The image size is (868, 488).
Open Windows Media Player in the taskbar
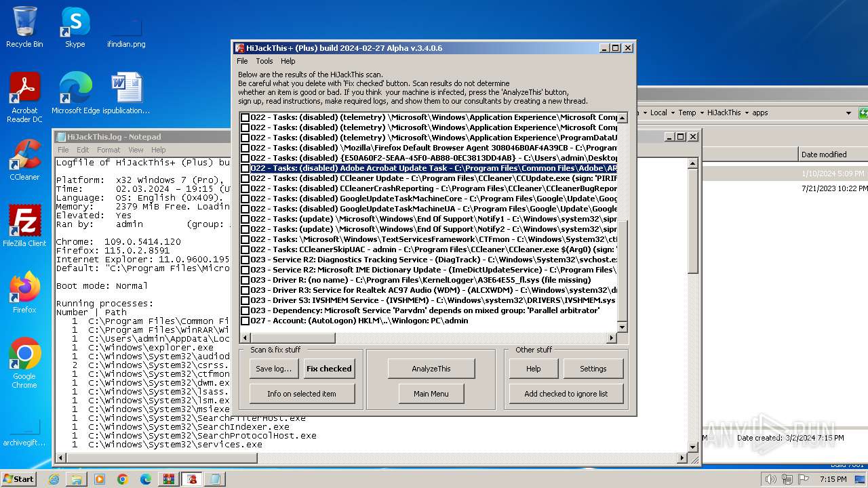100,479
